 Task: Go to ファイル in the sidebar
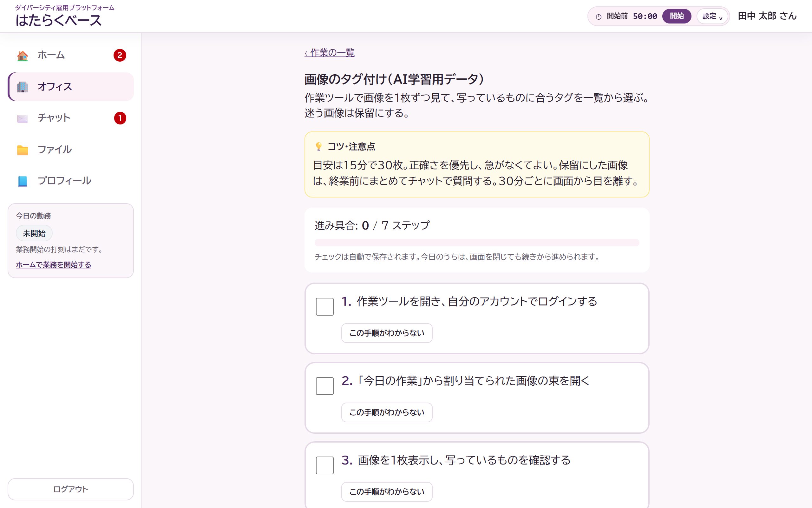[71, 150]
